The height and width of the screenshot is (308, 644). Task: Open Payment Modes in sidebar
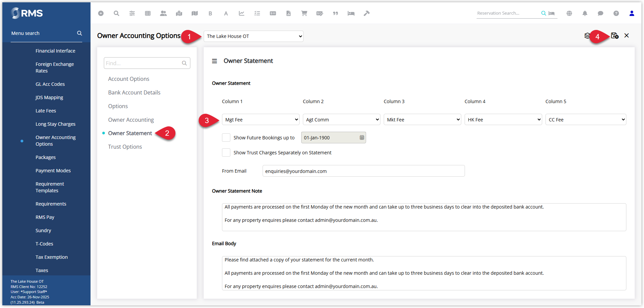click(53, 171)
